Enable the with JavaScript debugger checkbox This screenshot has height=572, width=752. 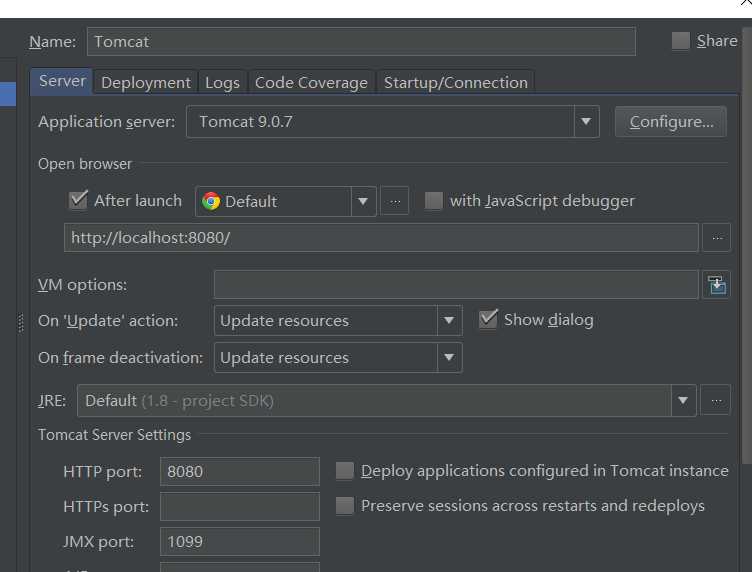coord(434,200)
